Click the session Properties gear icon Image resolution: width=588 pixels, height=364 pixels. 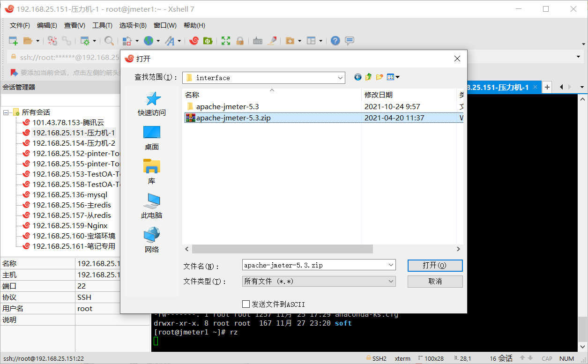click(x=85, y=41)
